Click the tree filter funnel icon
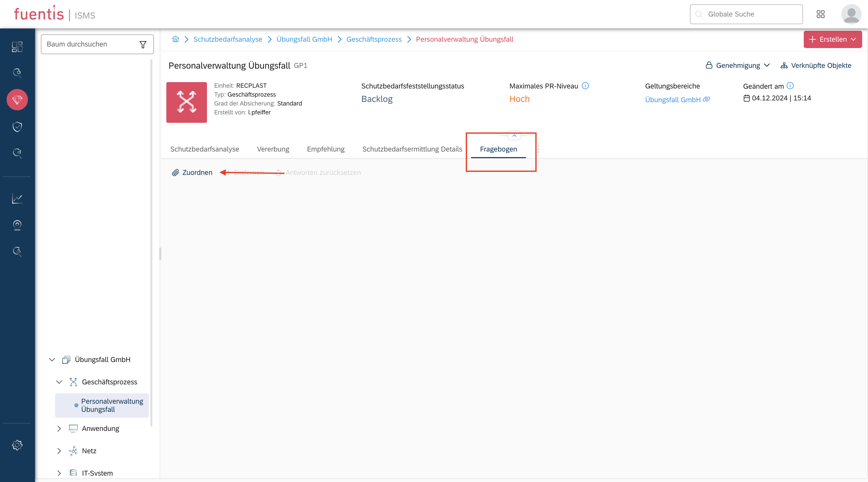The image size is (868, 482). [143, 44]
